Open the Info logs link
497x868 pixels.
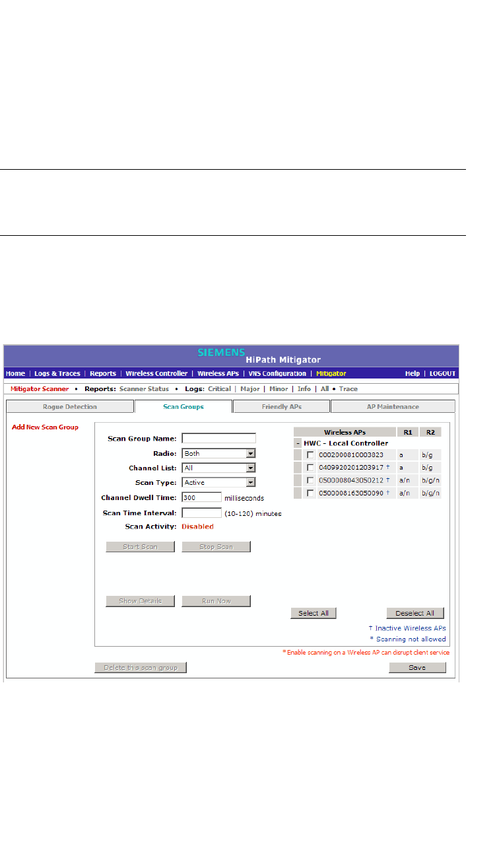[x=304, y=389]
